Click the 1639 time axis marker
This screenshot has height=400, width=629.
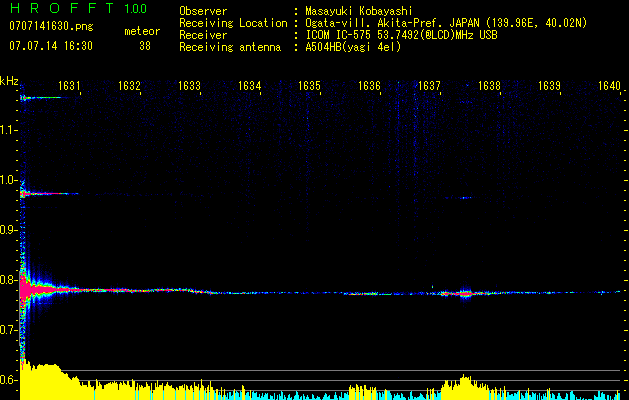tap(549, 86)
